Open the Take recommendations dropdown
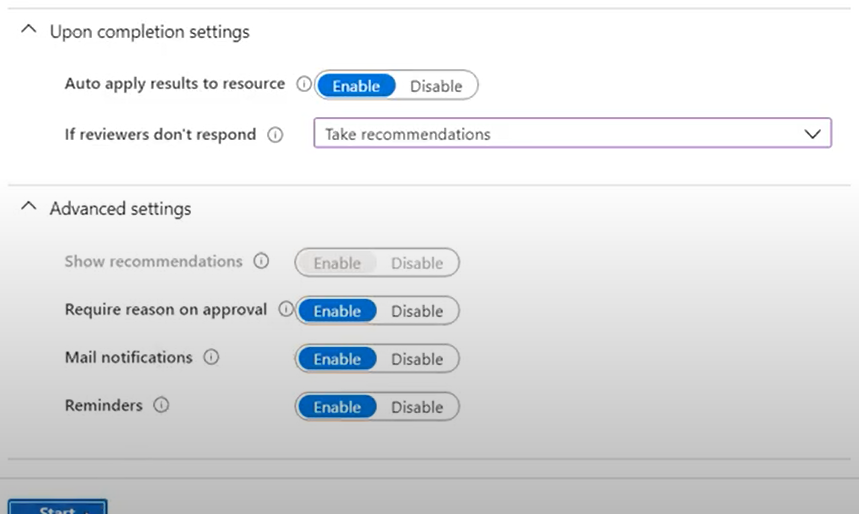 (572, 134)
